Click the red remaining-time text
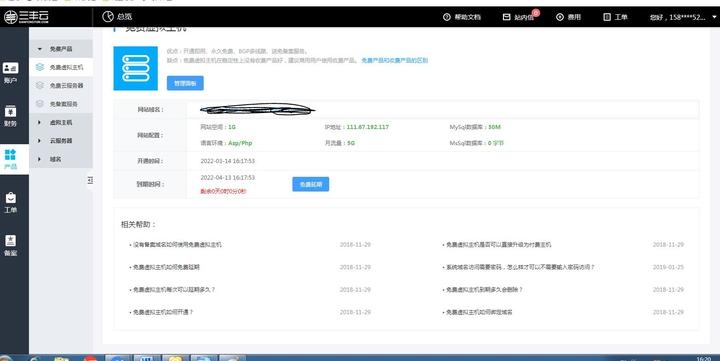Screen dimensions: 720x361 click(x=223, y=191)
